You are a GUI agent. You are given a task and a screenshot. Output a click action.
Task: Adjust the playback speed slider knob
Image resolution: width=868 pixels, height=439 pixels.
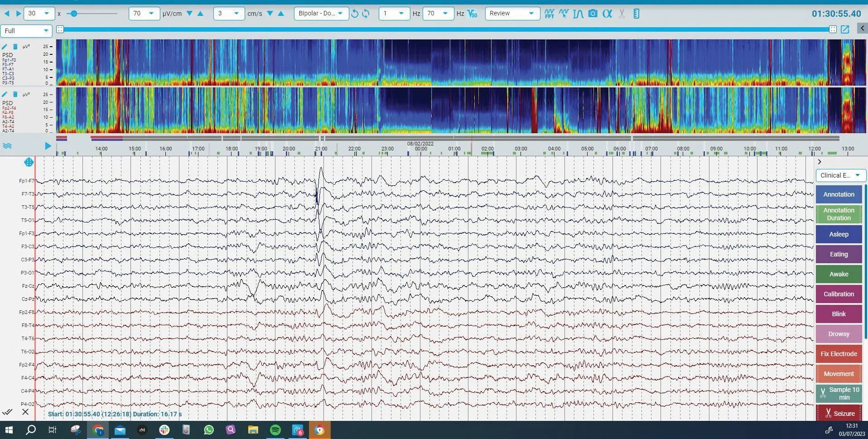coord(74,14)
